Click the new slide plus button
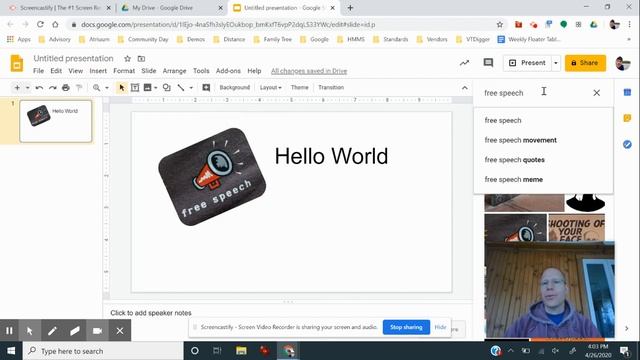Viewport: 640px width, 360px height. pos(17,87)
